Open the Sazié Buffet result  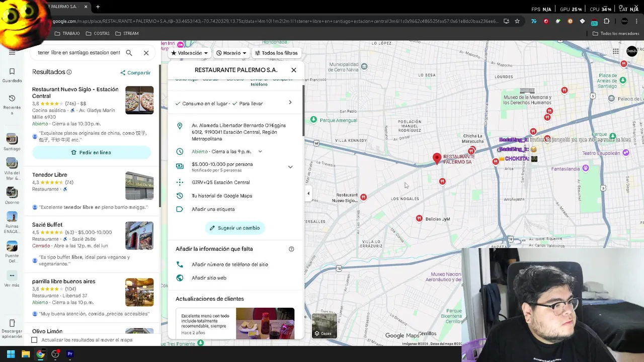click(x=47, y=225)
